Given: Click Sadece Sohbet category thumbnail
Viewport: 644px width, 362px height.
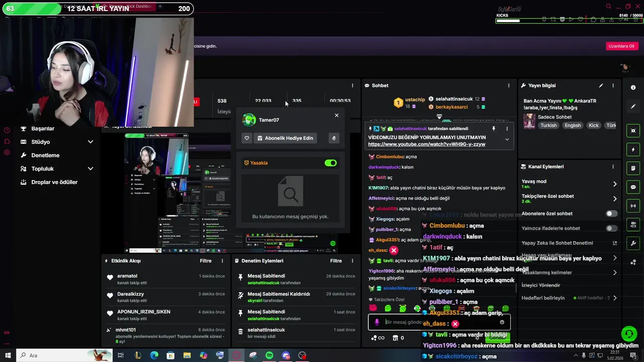Looking at the screenshot, I should click(529, 121).
